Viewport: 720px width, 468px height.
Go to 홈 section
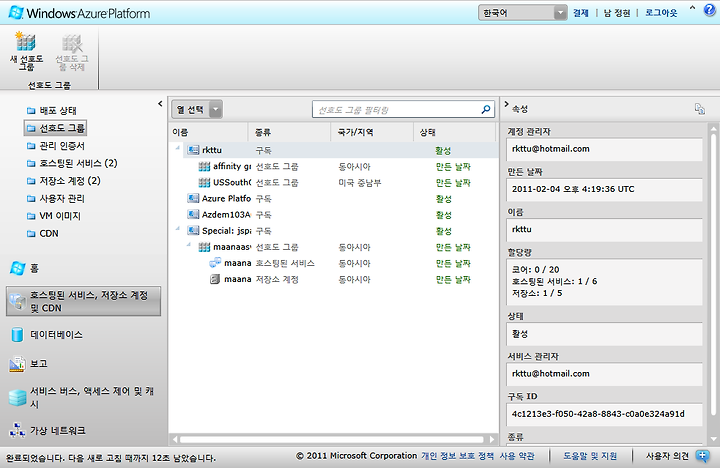(34, 268)
